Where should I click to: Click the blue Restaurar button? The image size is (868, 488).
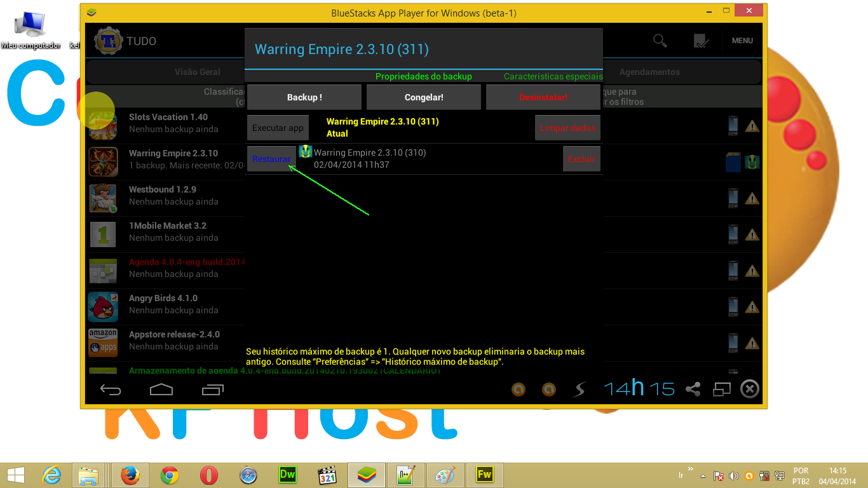[x=271, y=159]
